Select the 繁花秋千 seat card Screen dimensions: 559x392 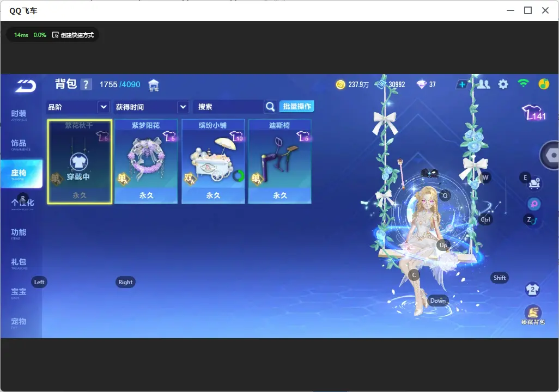click(x=80, y=162)
